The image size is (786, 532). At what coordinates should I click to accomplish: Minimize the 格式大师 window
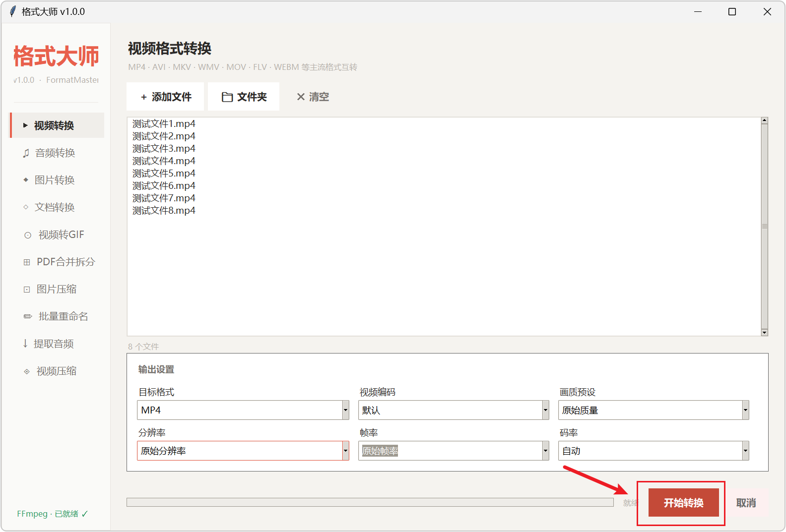pyautogui.click(x=698, y=11)
